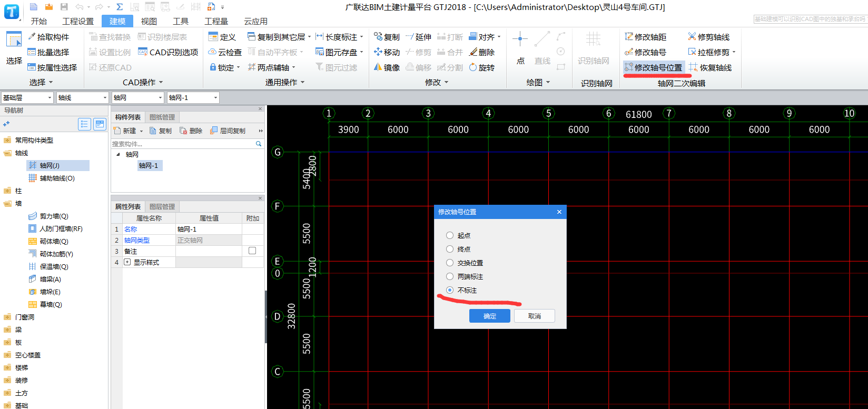This screenshot has width=868, height=409.
Task: Select the 点 point drawing tool
Action: click(520, 48)
